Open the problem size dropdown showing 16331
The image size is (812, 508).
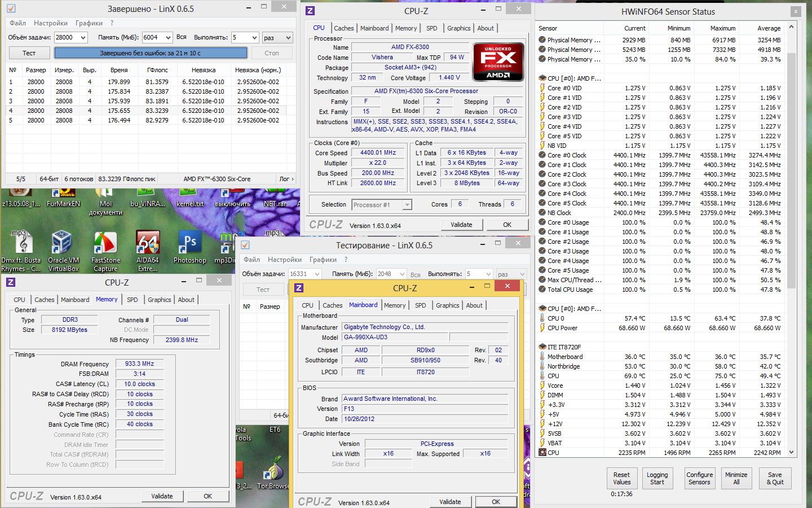point(317,274)
